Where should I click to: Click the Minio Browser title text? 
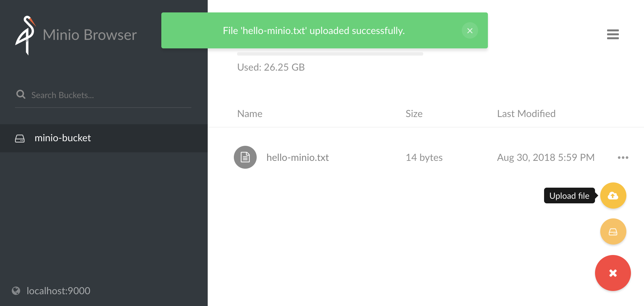point(90,35)
